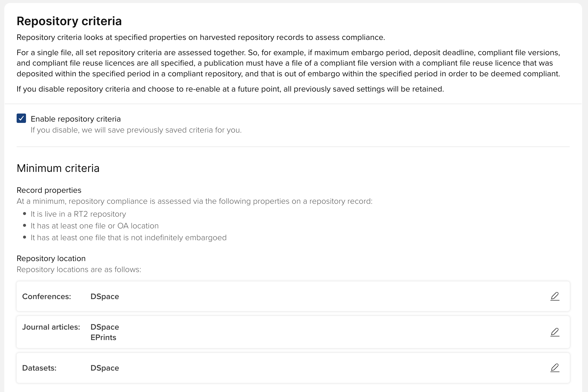Click the 'Repository locations are as follows' text
The height and width of the screenshot is (392, 588).
[79, 269]
